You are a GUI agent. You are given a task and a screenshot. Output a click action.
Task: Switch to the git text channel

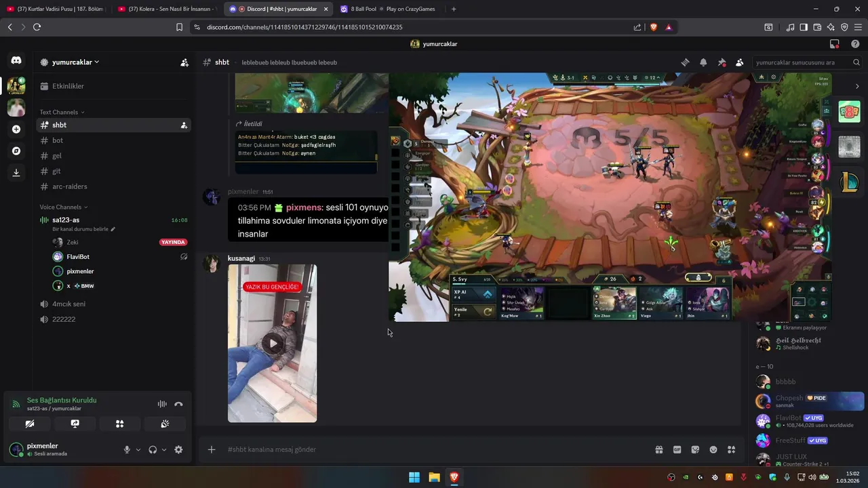pyautogui.click(x=113, y=171)
